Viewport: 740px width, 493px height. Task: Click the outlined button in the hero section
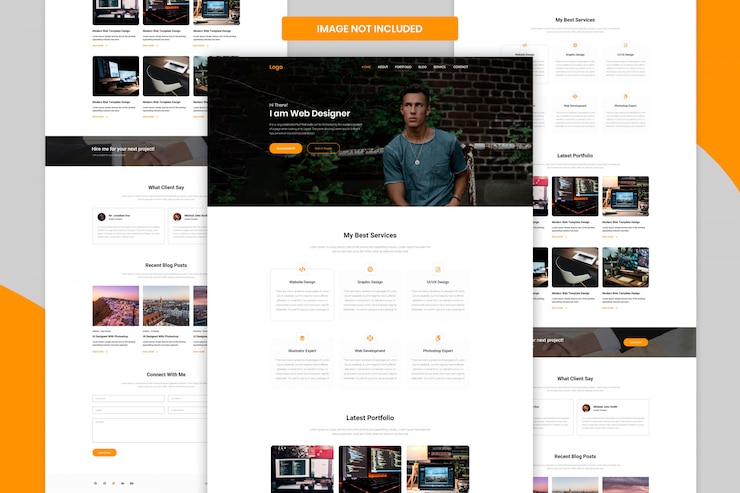(x=323, y=148)
